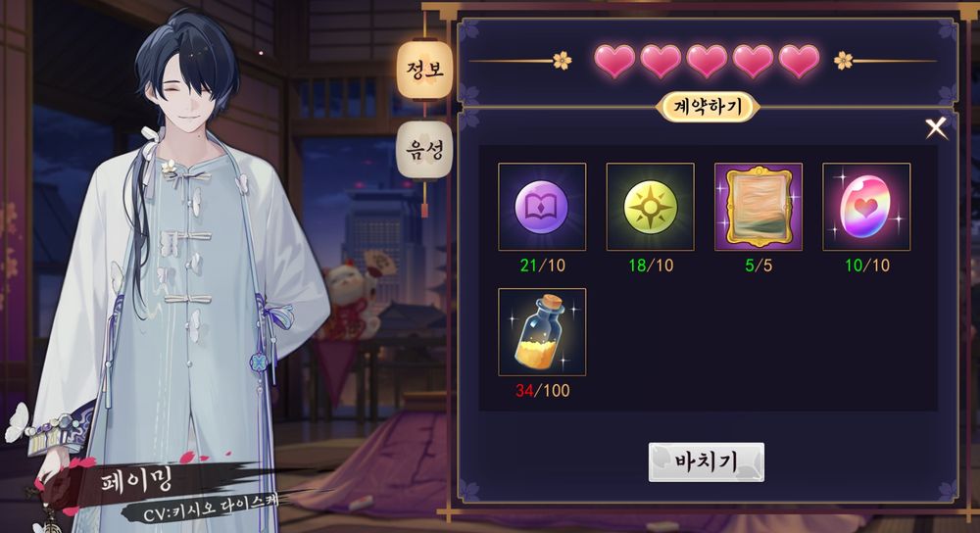Click the fifth pink affection heart
980x533 pixels.
800,61
